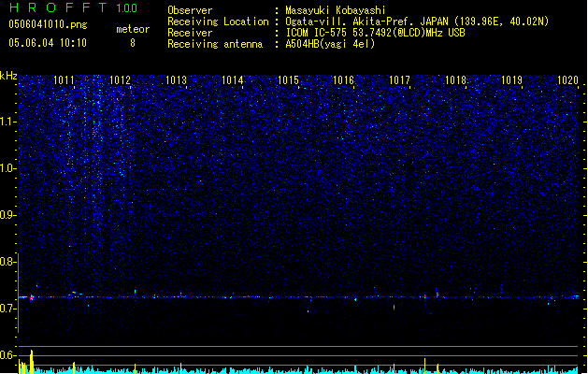Click the ICOM IC-575 receiver text
Viewport: 588px width, 374px height.
[x=375, y=33]
